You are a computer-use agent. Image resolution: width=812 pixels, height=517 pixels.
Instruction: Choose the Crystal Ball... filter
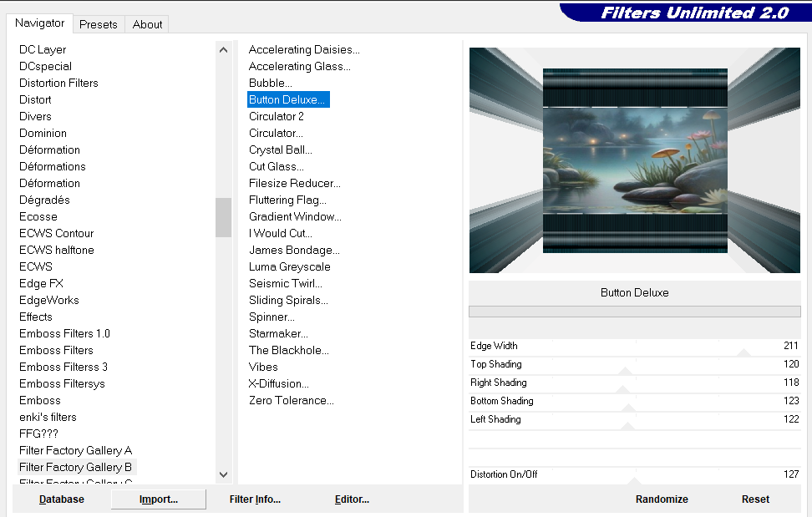(281, 150)
